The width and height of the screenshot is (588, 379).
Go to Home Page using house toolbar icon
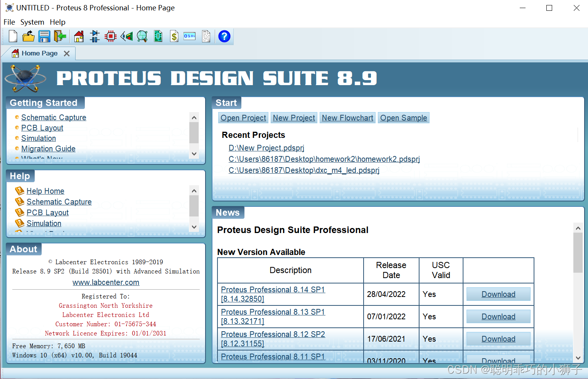(x=79, y=37)
